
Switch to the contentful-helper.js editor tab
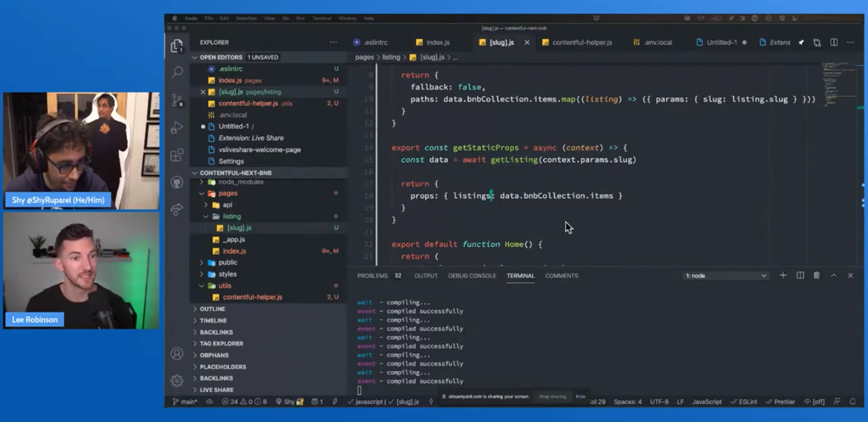[581, 42]
